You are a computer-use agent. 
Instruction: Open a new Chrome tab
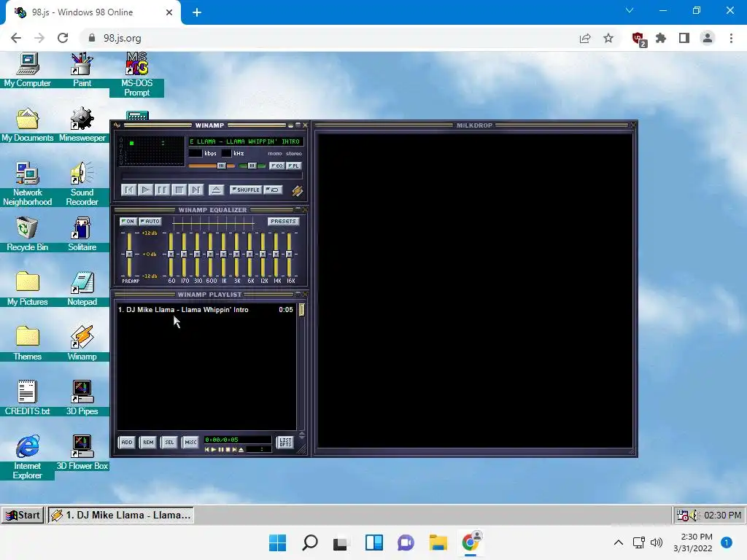tap(197, 12)
